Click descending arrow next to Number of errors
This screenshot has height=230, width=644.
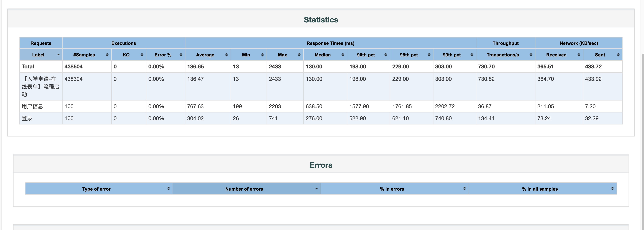[317, 189]
